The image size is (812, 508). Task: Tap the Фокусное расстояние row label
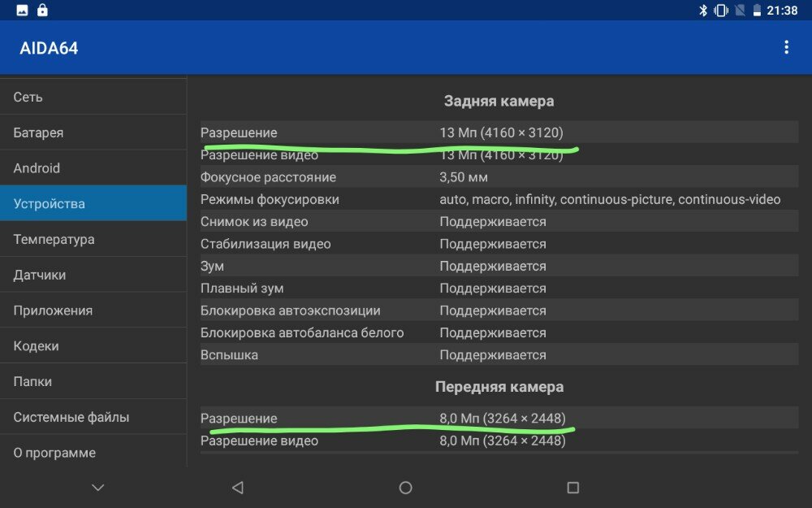[268, 177]
